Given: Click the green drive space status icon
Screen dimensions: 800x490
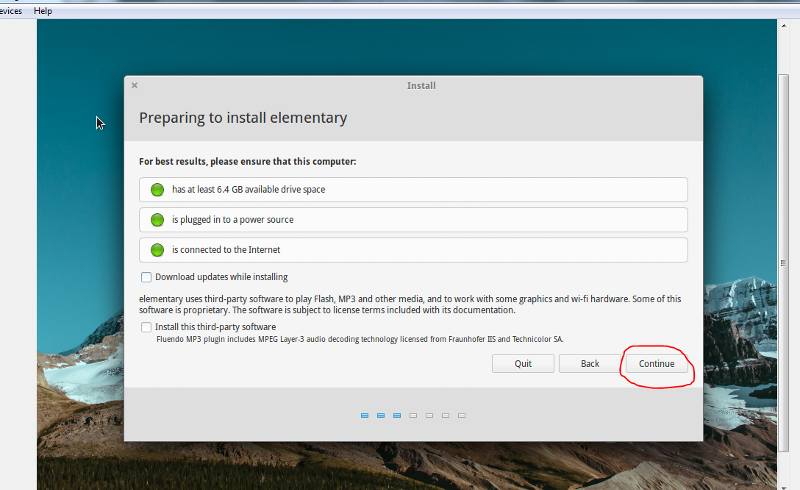Looking at the screenshot, I should coord(157,189).
